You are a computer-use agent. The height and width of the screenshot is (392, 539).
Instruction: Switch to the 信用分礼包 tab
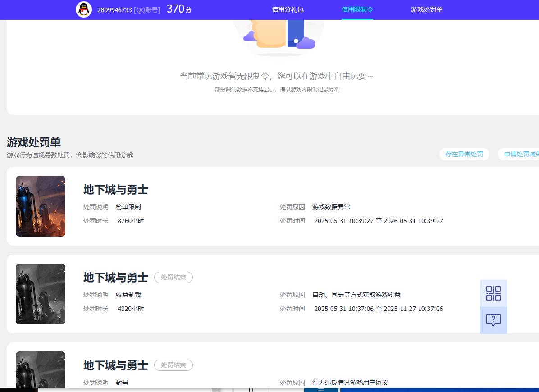pyautogui.click(x=287, y=9)
